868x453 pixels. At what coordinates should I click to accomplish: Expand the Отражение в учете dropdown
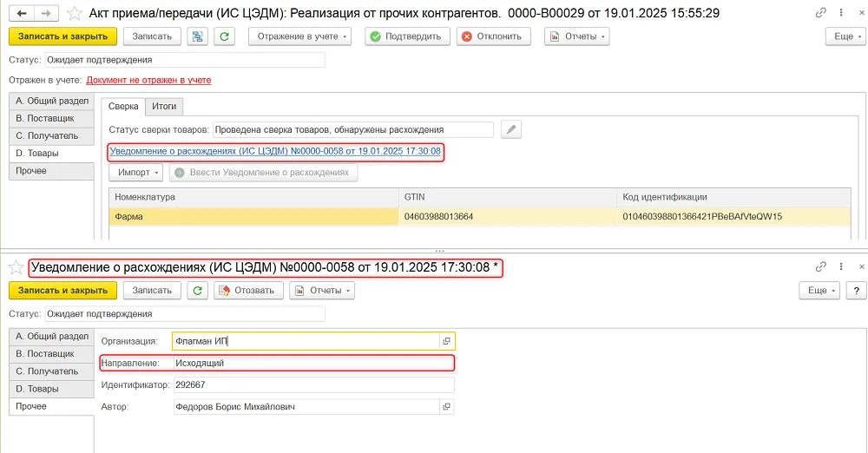(x=299, y=36)
